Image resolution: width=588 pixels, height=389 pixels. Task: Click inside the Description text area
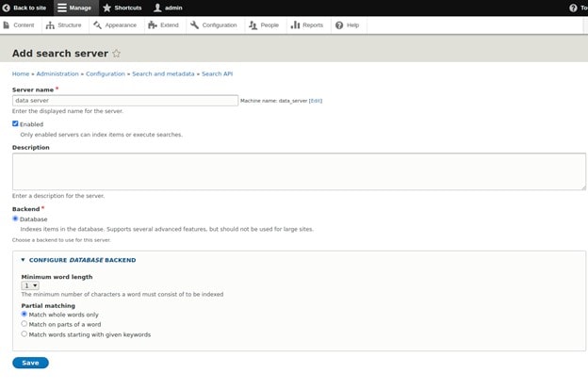(x=299, y=171)
